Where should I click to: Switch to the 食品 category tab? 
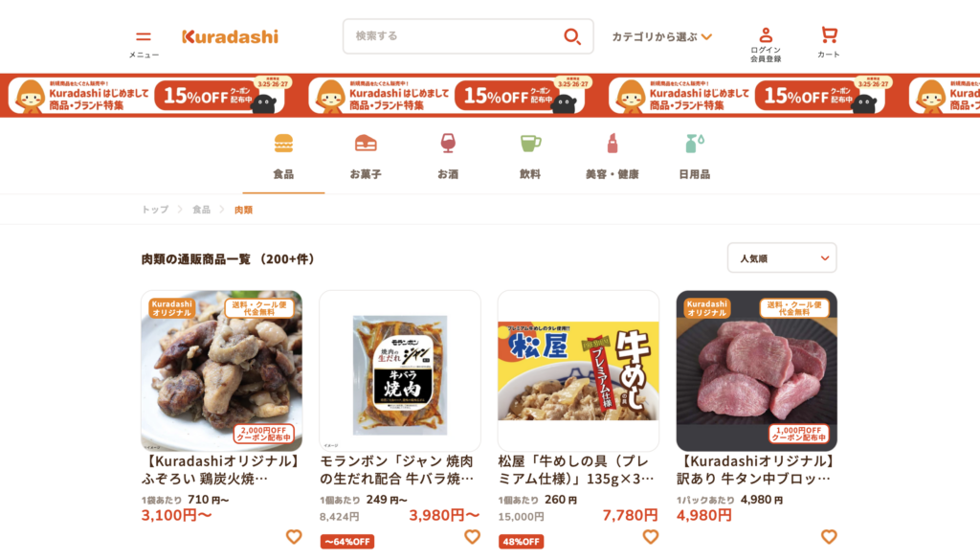pyautogui.click(x=283, y=158)
